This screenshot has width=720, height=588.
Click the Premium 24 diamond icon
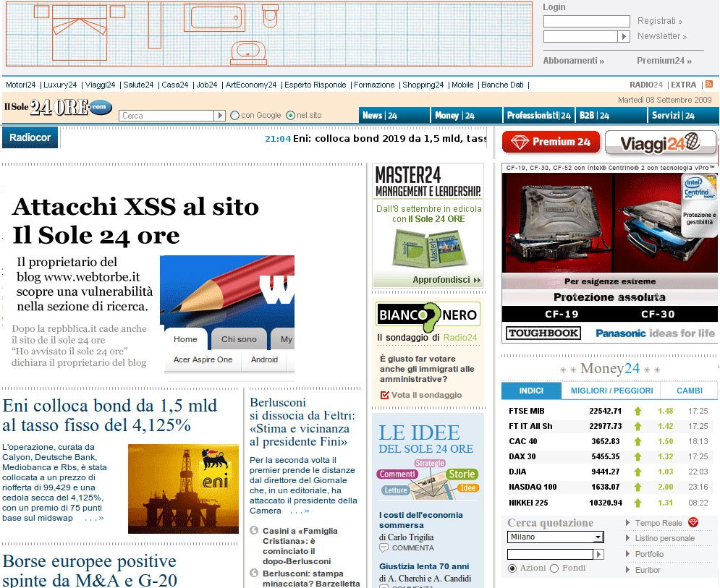click(520, 142)
